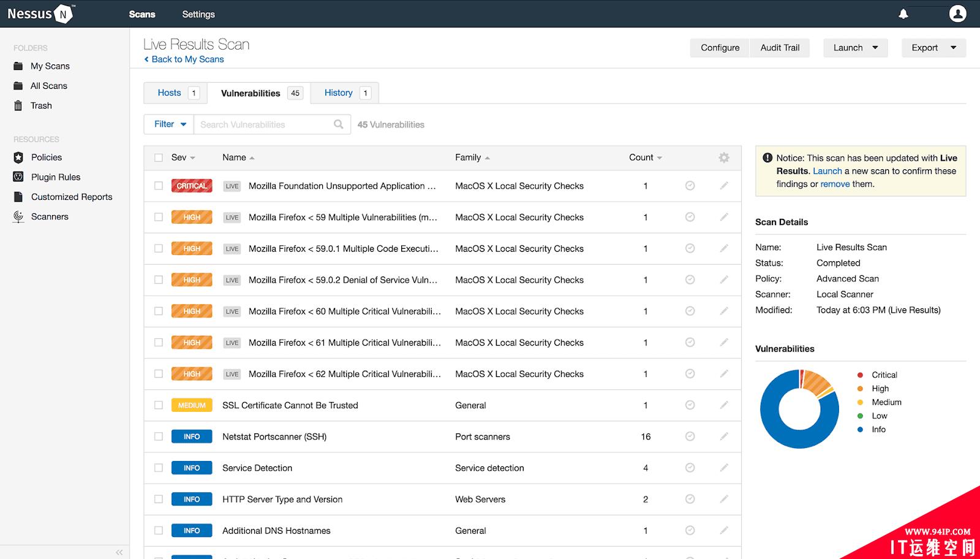The height and width of the screenshot is (559, 980).
Task: Switch to the Hosts tab
Action: 175,93
